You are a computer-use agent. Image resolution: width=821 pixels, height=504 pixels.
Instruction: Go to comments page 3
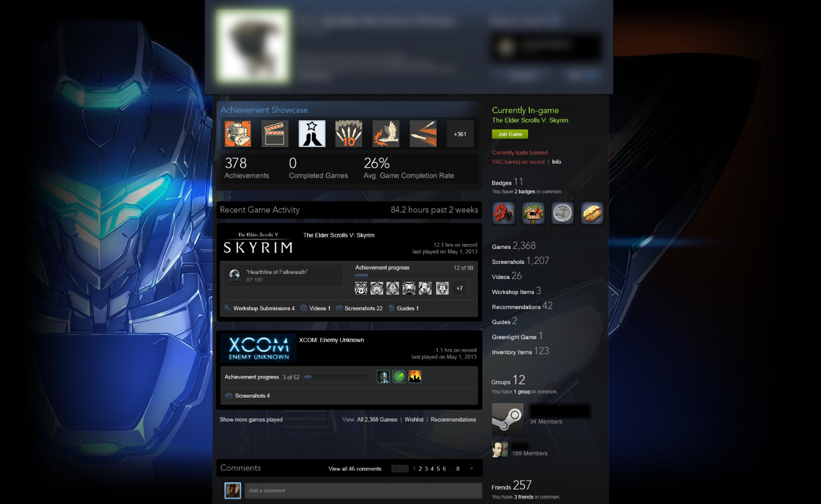(x=426, y=469)
